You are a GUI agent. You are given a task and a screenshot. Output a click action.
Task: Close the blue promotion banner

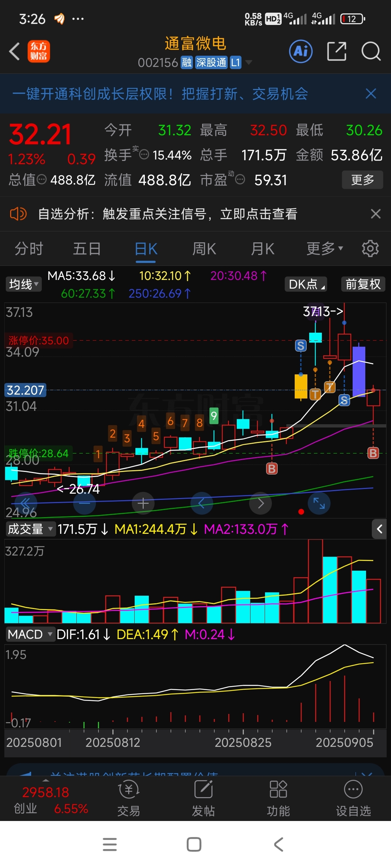371,94
